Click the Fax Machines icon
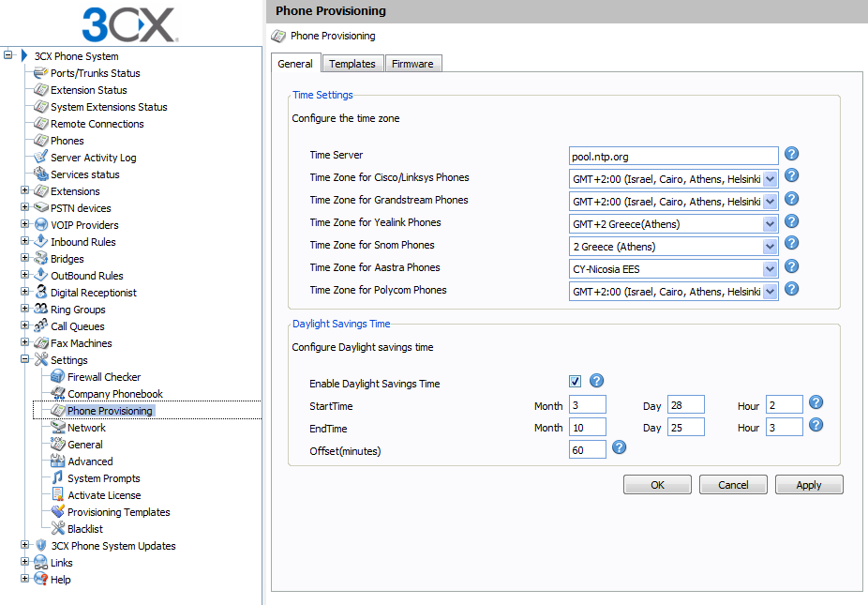 click(41, 343)
